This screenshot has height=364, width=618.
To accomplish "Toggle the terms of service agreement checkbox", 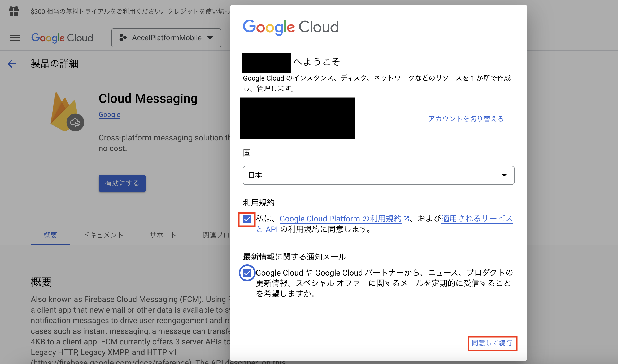I will pyautogui.click(x=247, y=219).
